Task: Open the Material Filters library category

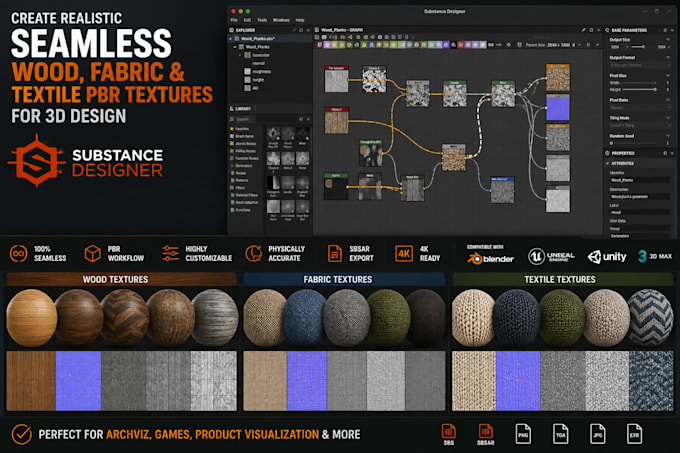Action: tap(243, 195)
